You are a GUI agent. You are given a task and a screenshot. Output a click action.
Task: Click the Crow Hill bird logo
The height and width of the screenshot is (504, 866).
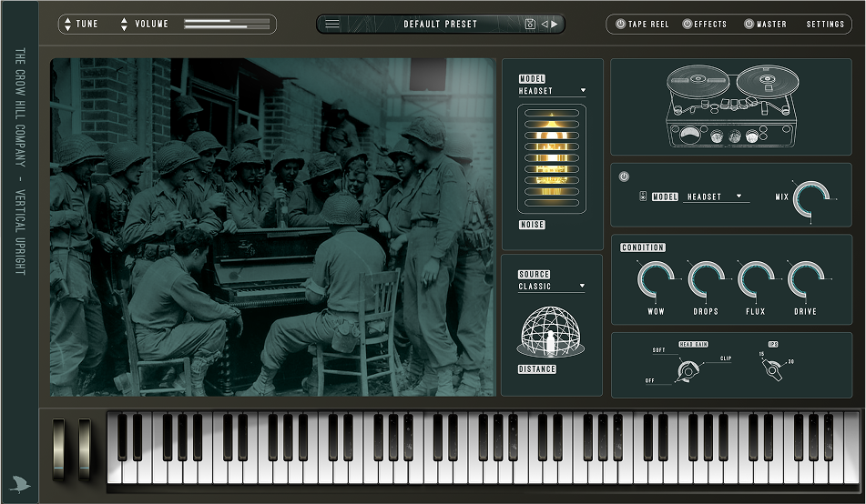pyautogui.click(x=20, y=484)
